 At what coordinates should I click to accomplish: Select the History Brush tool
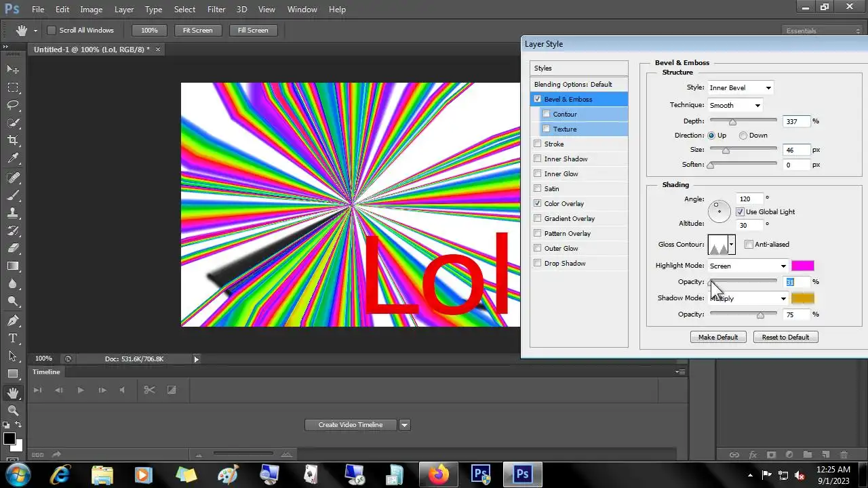point(13,230)
